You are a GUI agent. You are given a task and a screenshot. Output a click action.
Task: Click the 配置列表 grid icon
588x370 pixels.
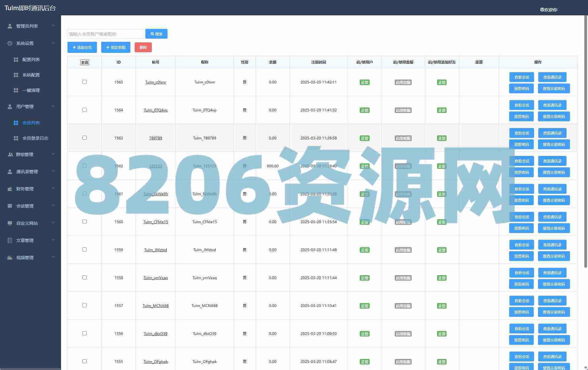coord(16,60)
